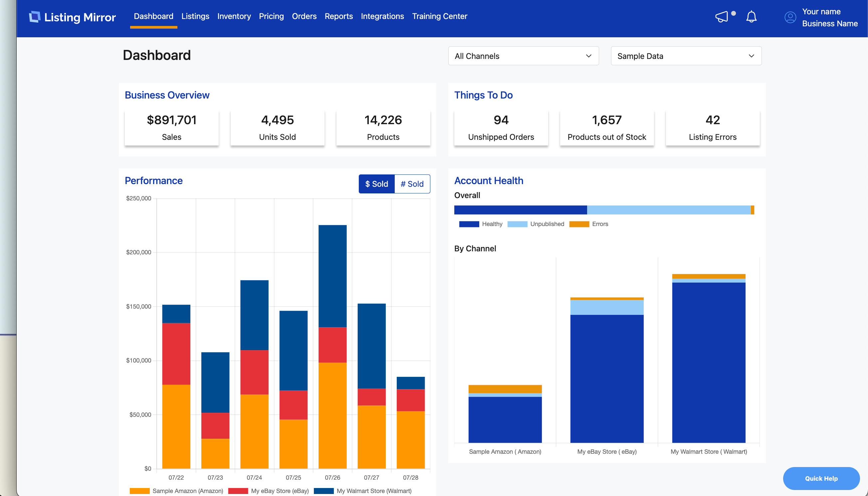Expand the All Channels dropdown
This screenshot has height=496, width=868.
point(523,56)
